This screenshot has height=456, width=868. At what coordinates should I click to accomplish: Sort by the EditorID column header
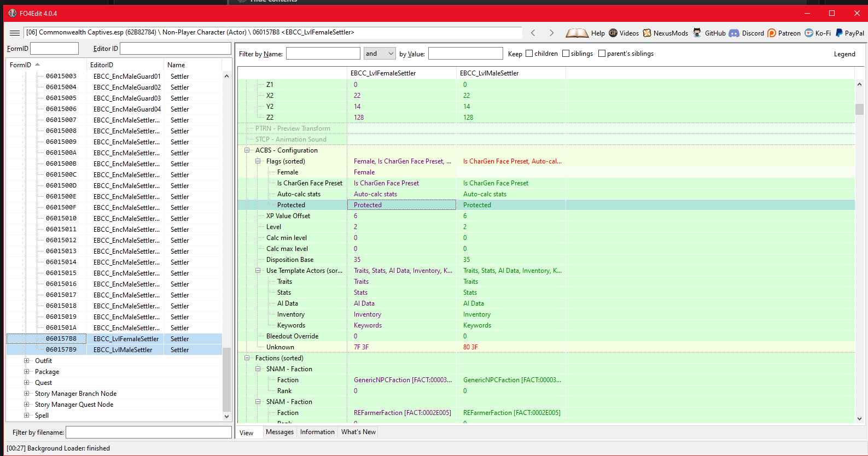point(125,65)
